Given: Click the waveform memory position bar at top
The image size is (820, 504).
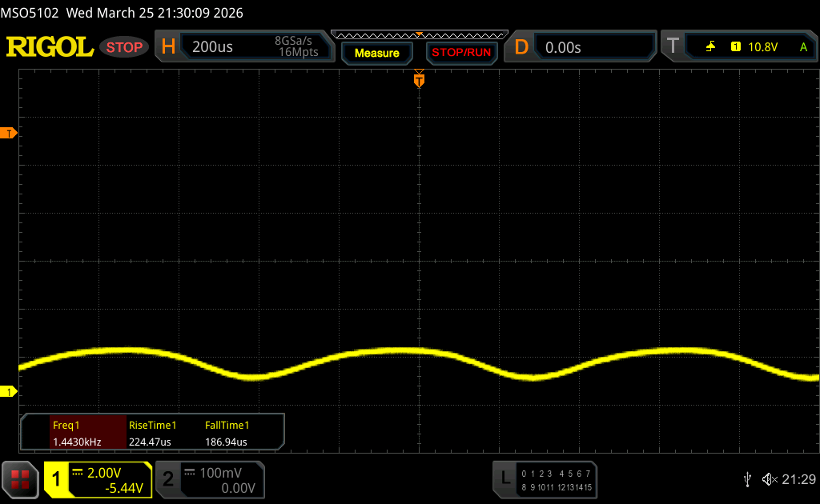Looking at the screenshot, I should (419, 34).
